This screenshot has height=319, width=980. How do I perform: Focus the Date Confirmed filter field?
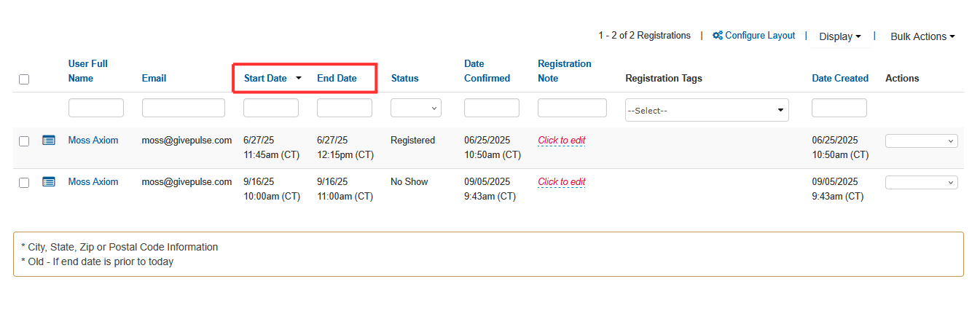(x=492, y=108)
